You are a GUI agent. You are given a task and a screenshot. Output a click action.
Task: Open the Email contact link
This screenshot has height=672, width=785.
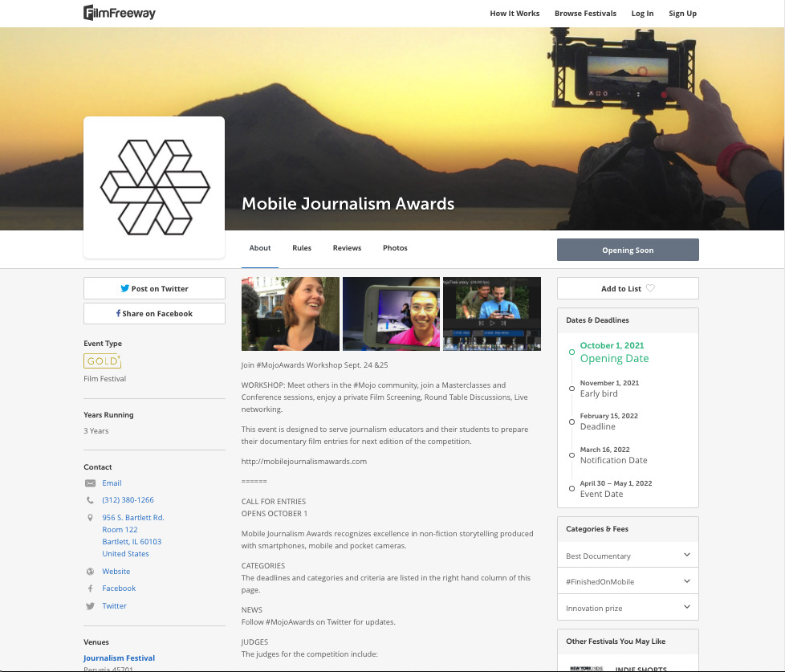tap(112, 483)
